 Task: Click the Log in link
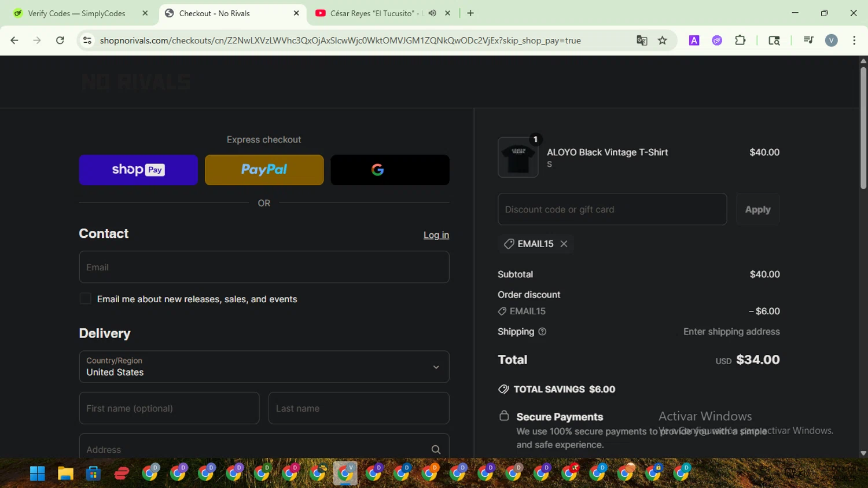[436, 235]
